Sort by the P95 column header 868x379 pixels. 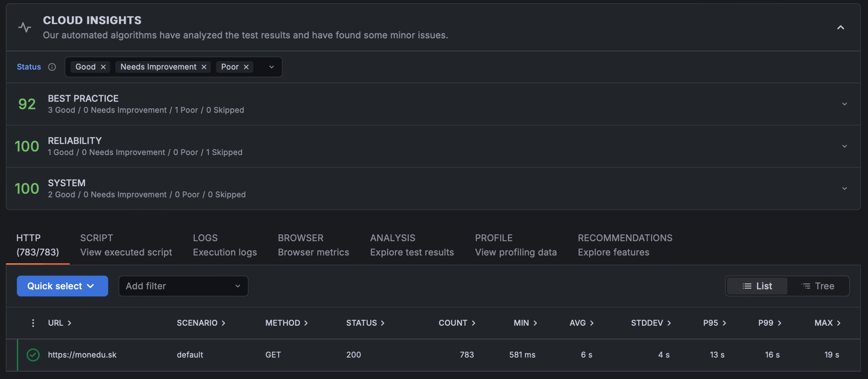click(x=714, y=323)
